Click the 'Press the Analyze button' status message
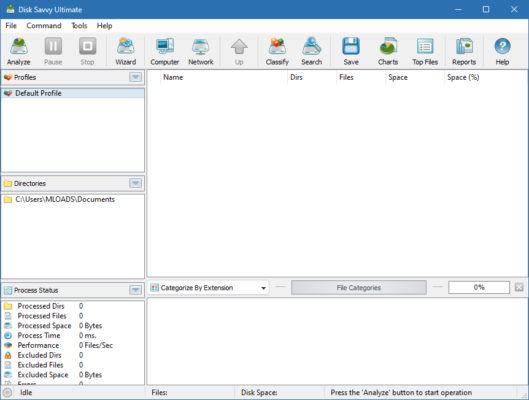This screenshot has height=400, width=529. (401, 392)
